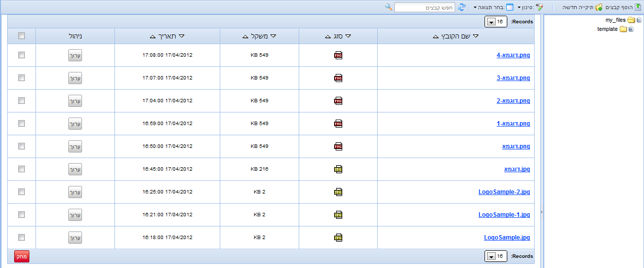
Task: Check the box for LogoSample-2.jpg row
Action: [x=21, y=192]
